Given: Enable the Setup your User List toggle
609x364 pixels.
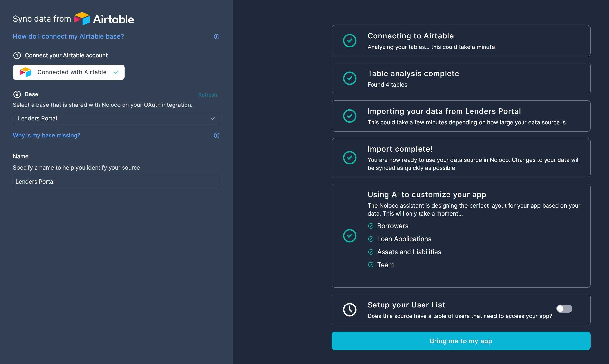Looking at the screenshot, I should pyautogui.click(x=564, y=309).
